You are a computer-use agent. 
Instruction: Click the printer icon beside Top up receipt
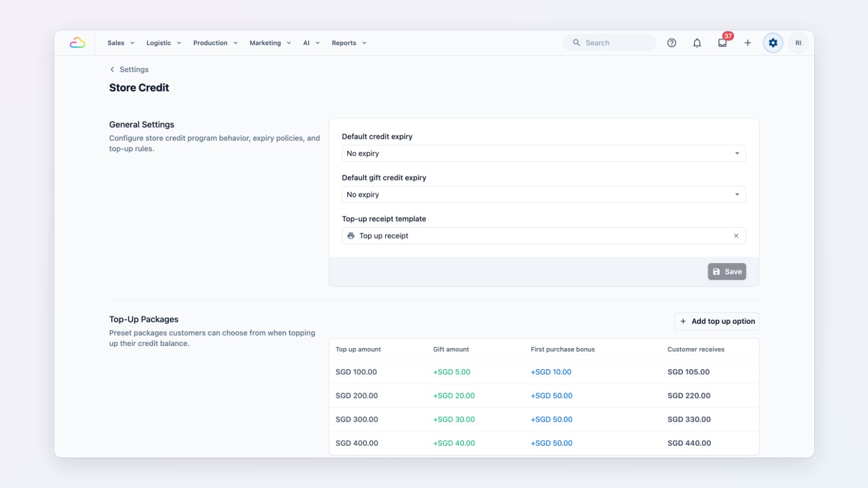tap(351, 236)
